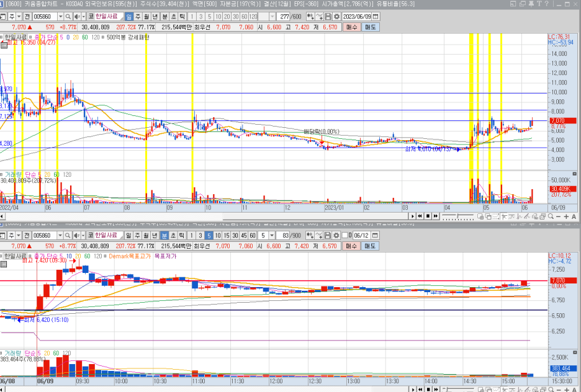Click the zoom magnifier in top chart bottom bar

tap(551, 216)
